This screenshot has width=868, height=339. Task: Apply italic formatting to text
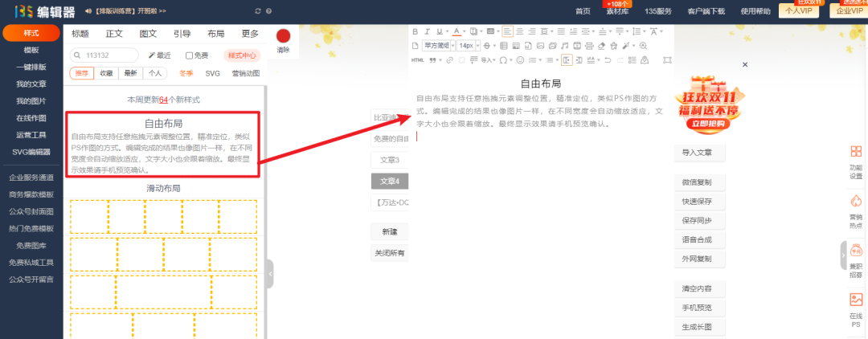(428, 32)
